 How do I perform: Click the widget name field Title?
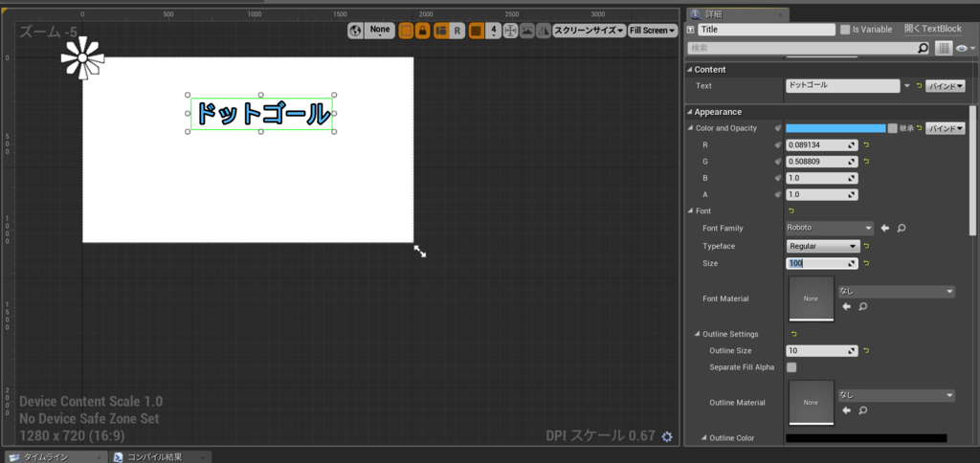[x=767, y=30]
